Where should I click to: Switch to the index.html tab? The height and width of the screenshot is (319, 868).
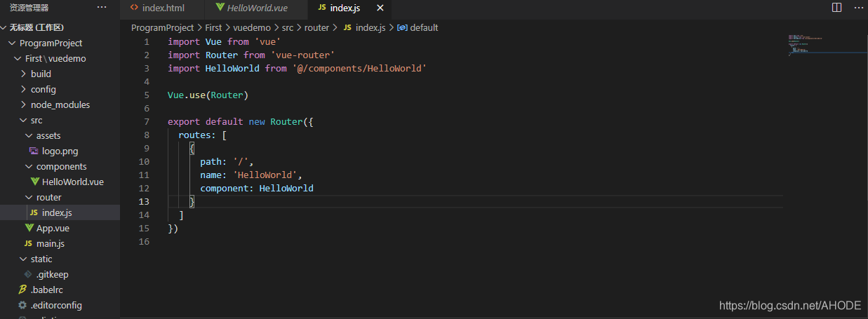click(162, 8)
